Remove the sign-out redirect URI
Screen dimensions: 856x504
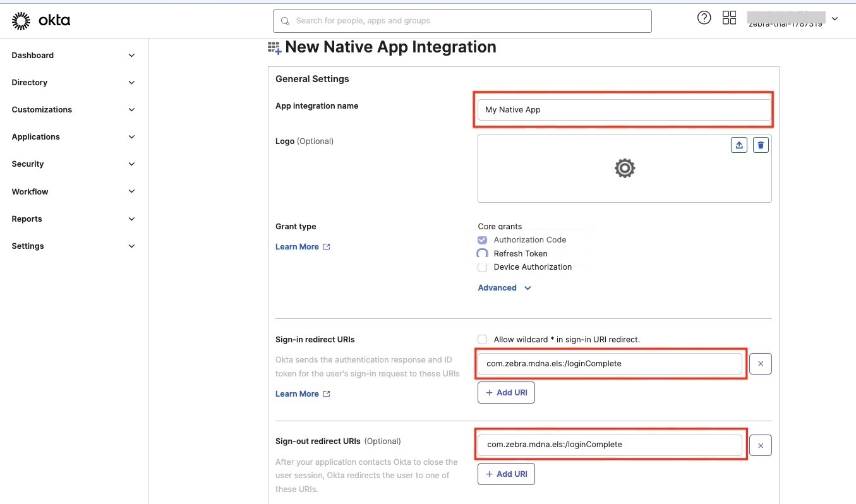760,446
